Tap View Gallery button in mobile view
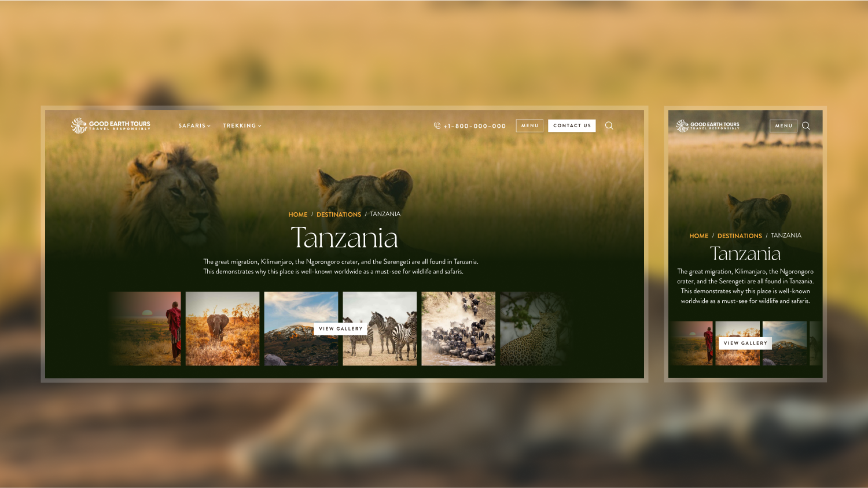 point(745,343)
